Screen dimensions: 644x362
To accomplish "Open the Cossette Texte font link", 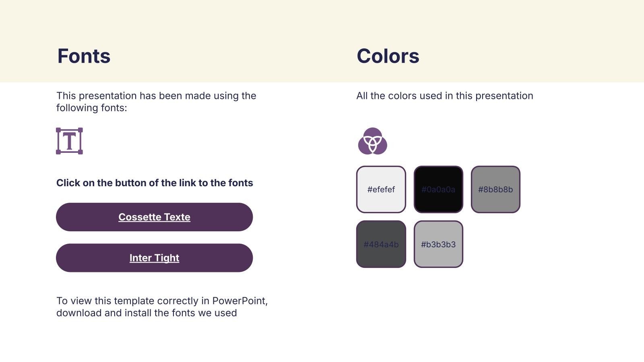I will (154, 217).
